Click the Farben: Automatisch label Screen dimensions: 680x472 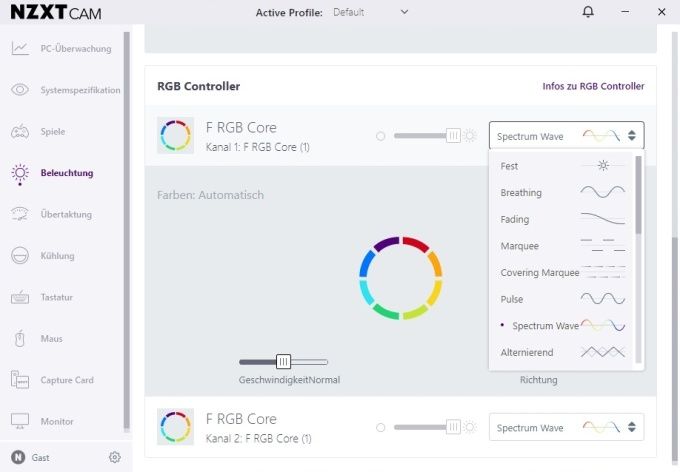(210, 195)
